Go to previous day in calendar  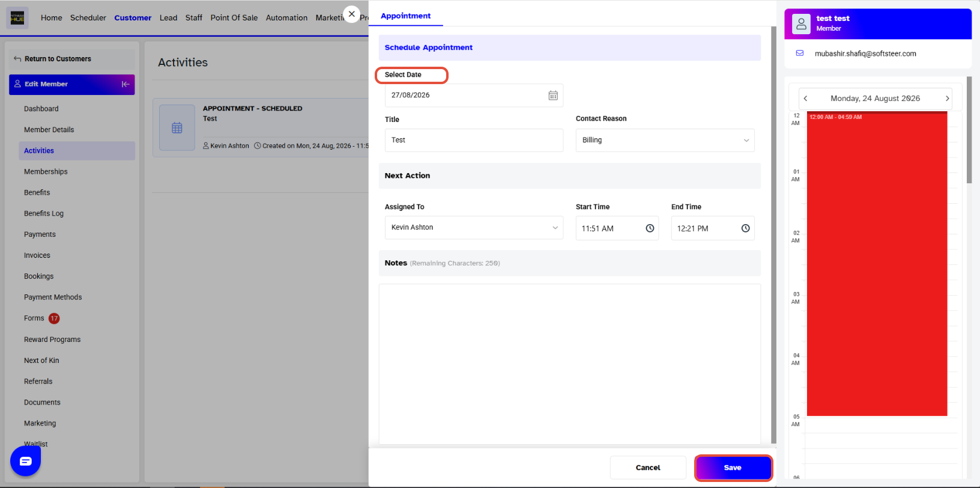pos(806,99)
